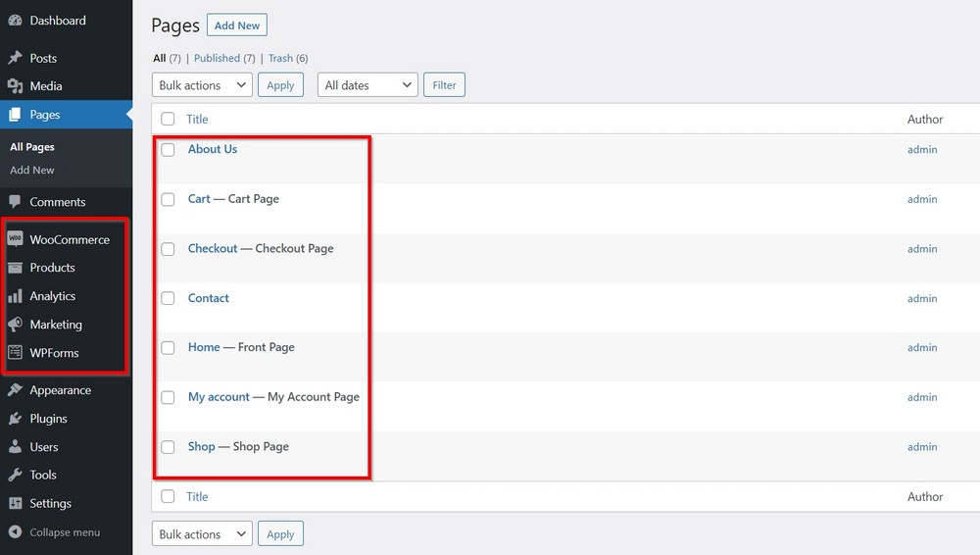Click the Analytics bar chart icon
This screenshot has height=555, width=980.
pos(15,296)
